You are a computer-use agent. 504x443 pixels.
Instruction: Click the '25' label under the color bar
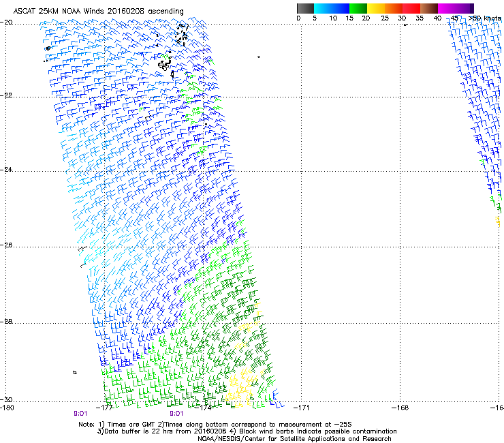(x=385, y=18)
